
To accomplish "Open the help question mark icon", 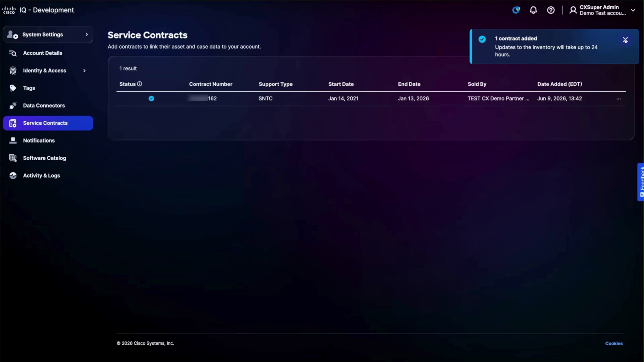I will pos(551,10).
